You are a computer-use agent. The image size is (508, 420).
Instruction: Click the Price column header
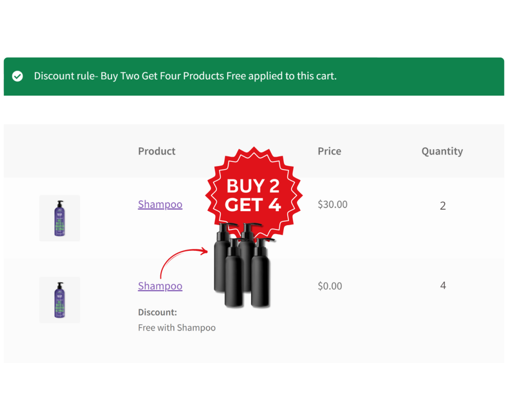point(329,151)
